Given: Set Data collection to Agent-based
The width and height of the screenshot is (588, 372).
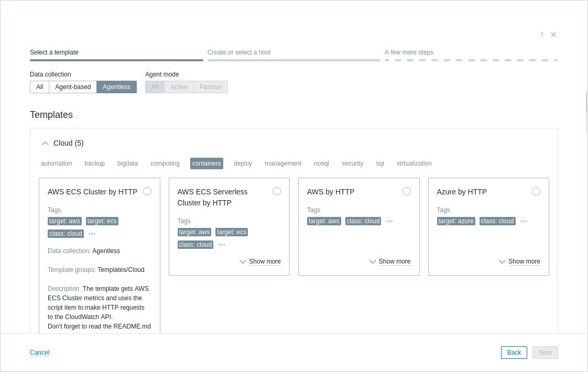Looking at the screenshot, I should point(73,87).
